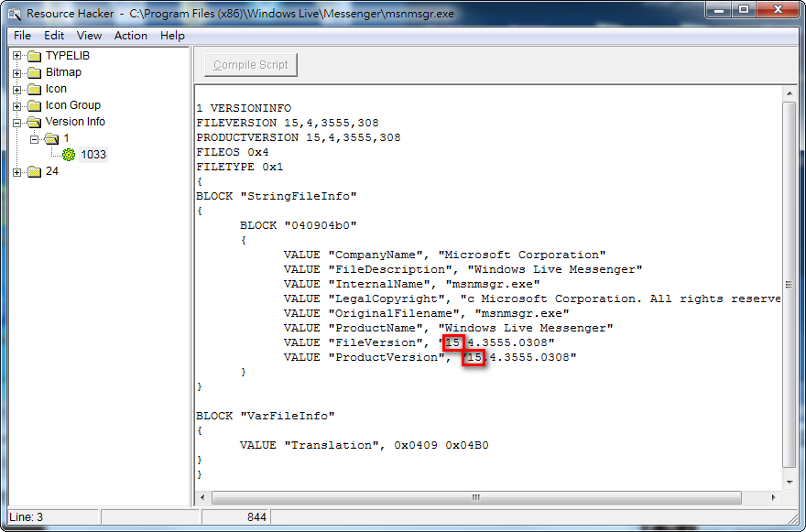Image resolution: width=806 pixels, height=532 pixels.
Task: Expand the Icon Group tree node
Action: (x=17, y=106)
